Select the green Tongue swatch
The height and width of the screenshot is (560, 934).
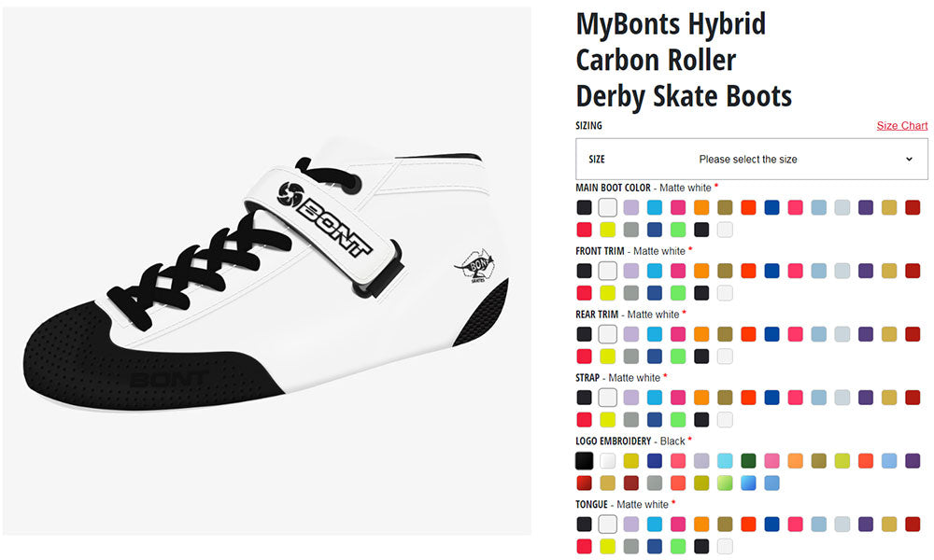click(678, 547)
